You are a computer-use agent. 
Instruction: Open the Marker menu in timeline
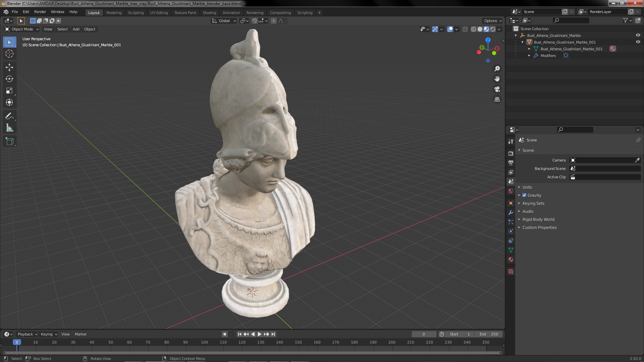80,334
